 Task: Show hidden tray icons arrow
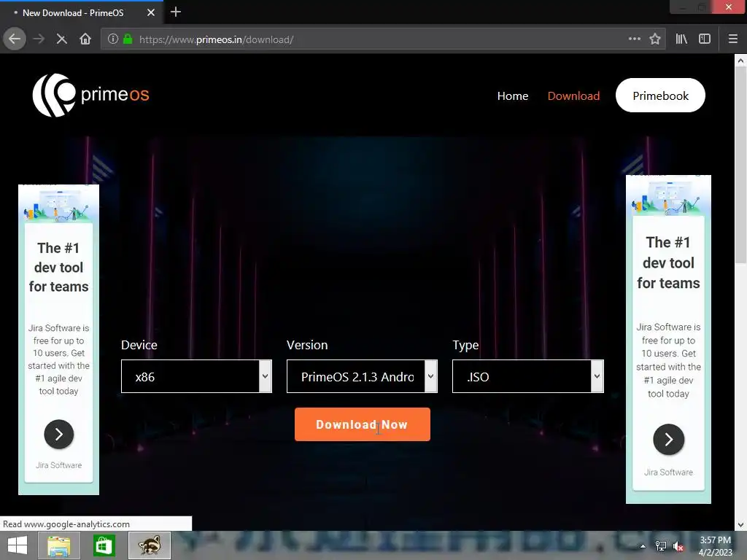point(643,546)
